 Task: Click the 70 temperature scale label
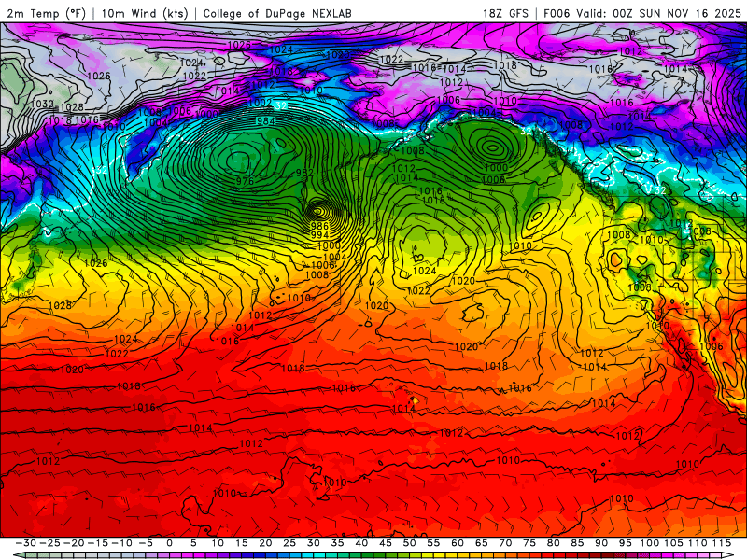[x=505, y=543]
